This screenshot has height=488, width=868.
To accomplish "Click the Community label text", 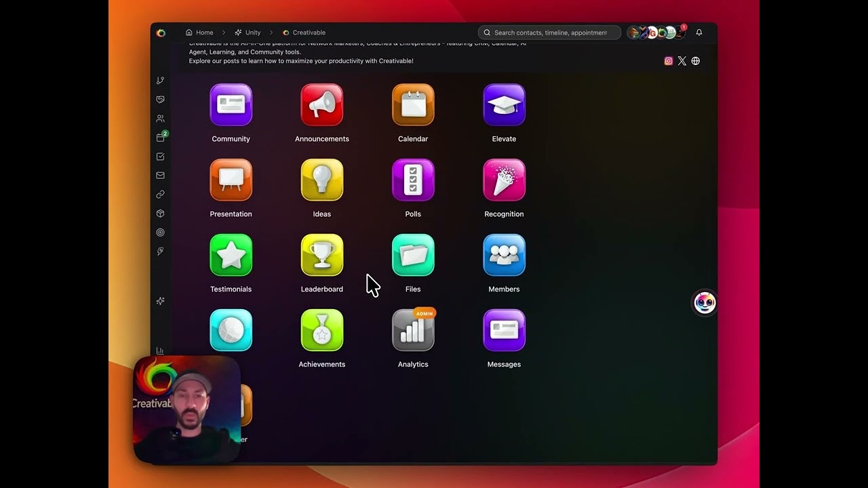I will pyautogui.click(x=231, y=139).
